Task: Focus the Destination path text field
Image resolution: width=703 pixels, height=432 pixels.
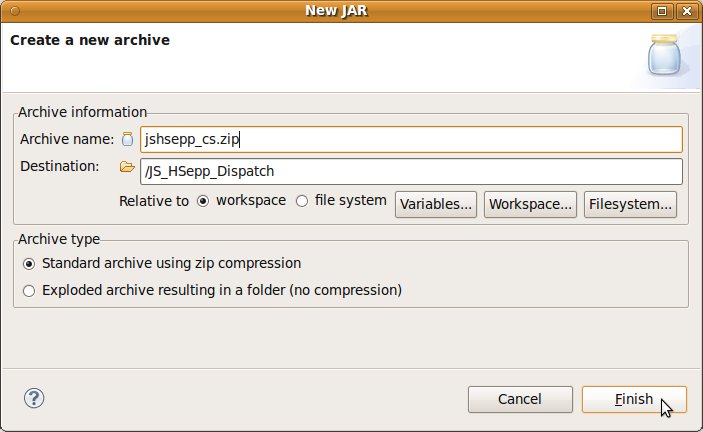Action: point(410,171)
